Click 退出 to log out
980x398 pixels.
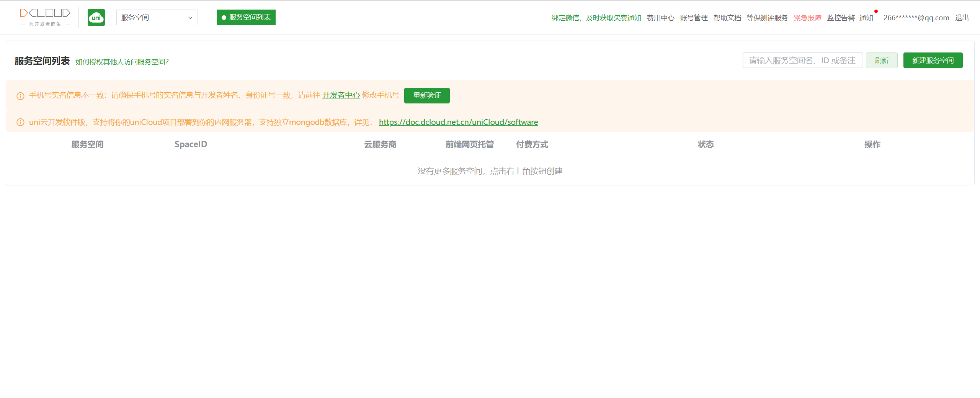click(x=962, y=18)
